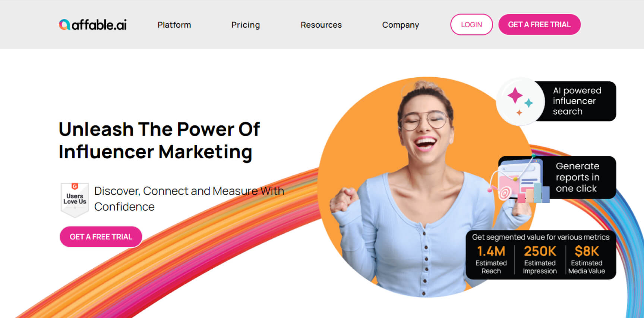The width and height of the screenshot is (644, 318).
Task: Click the Discover, Connect and Measure tagline
Action: pyautogui.click(x=189, y=199)
